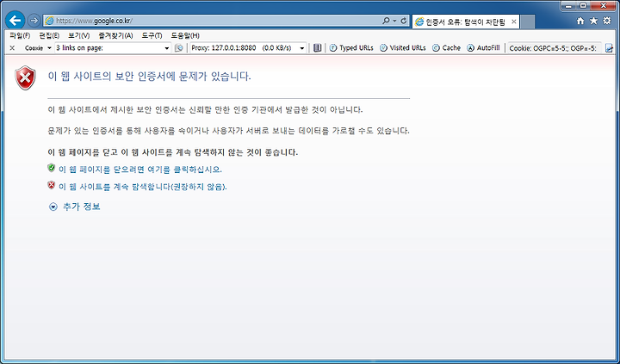Click the edit icon at toolbar's right end
This screenshot has height=364, width=620.
(x=609, y=48)
